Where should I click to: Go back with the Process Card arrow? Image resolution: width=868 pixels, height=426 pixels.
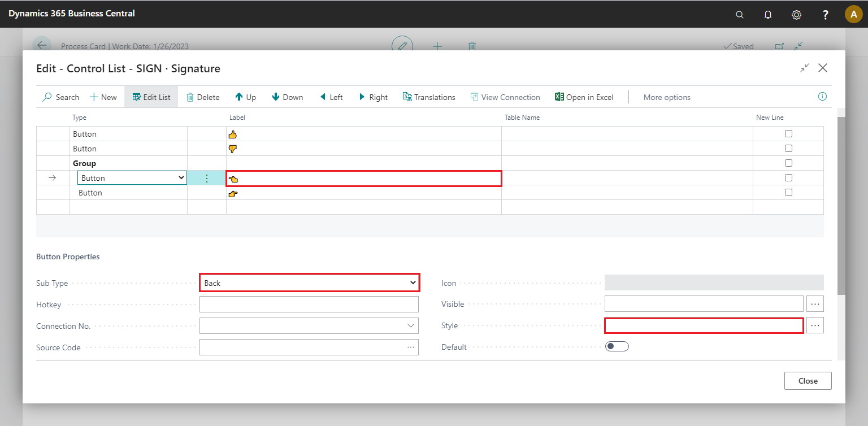42,46
